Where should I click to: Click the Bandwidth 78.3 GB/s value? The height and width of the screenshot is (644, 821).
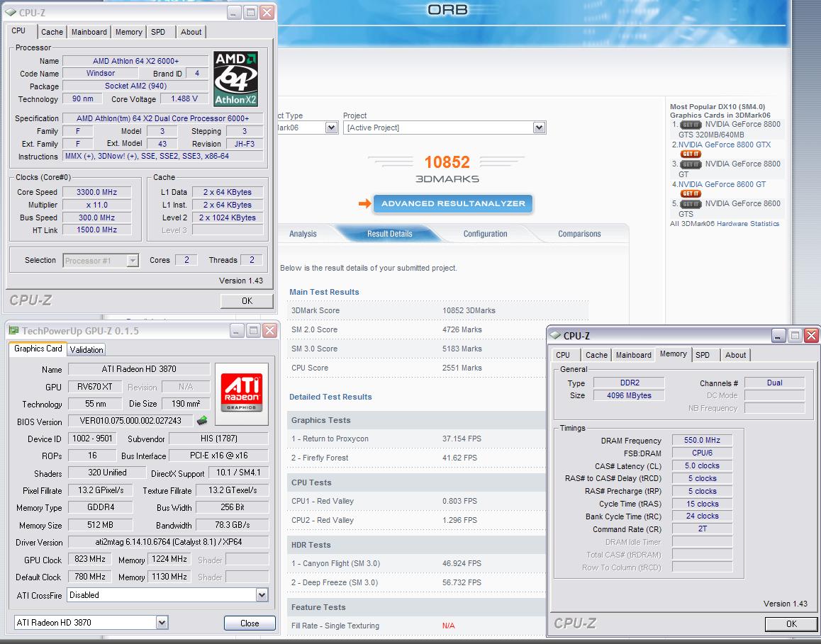(x=233, y=525)
